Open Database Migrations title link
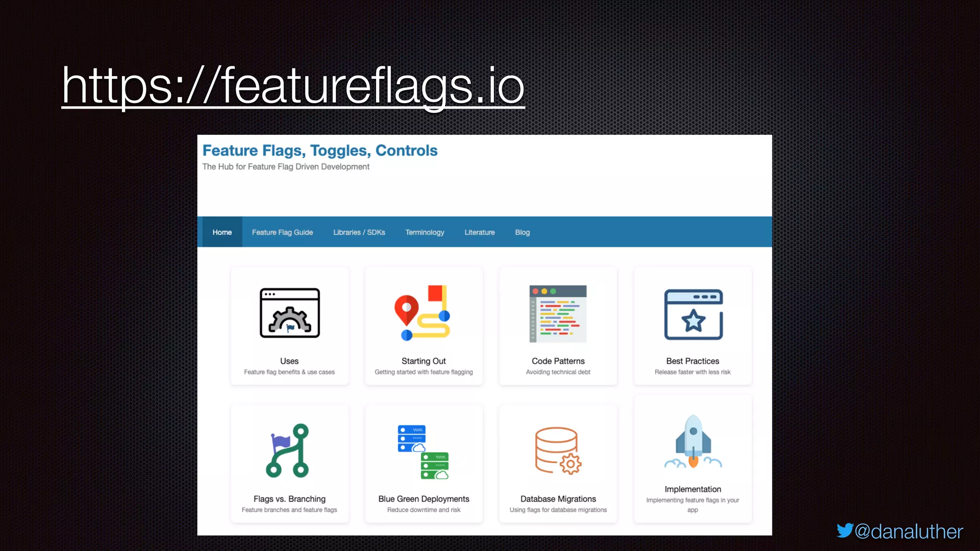The image size is (980, 551). [558, 499]
